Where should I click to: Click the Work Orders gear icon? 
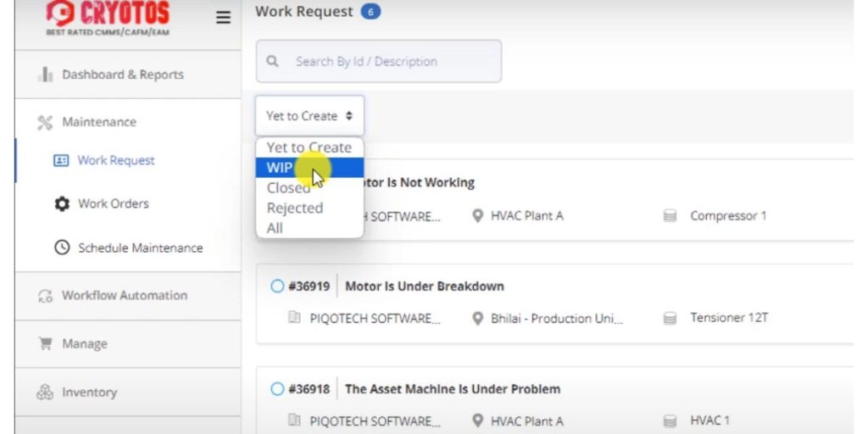pyautogui.click(x=62, y=204)
